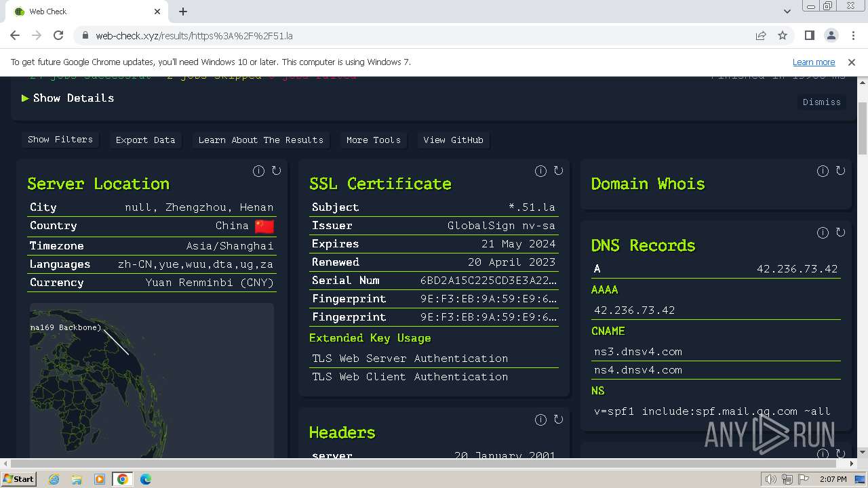Click the taskbar volume icon
The height and width of the screenshot is (488, 868).
(770, 479)
